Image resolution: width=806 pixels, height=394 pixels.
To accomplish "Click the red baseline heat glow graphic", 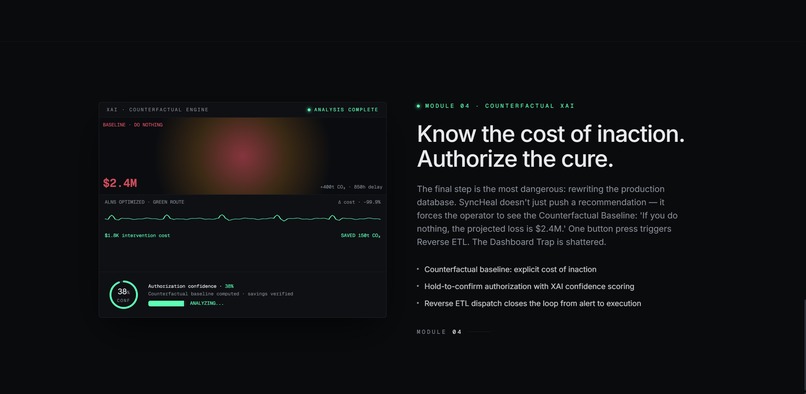I will 243,156.
